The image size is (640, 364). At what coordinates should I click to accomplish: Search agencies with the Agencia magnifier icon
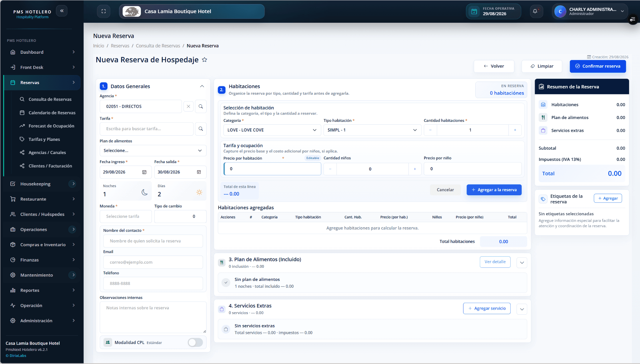[201, 107]
